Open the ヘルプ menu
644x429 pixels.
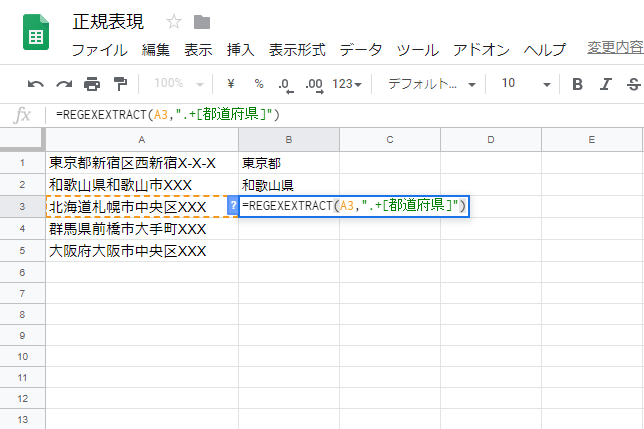point(545,50)
